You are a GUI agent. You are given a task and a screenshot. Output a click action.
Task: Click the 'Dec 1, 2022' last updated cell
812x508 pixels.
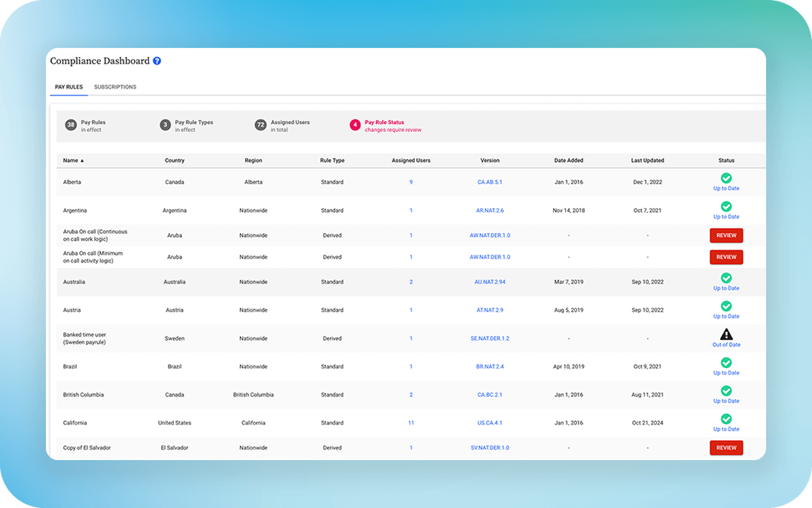click(648, 182)
